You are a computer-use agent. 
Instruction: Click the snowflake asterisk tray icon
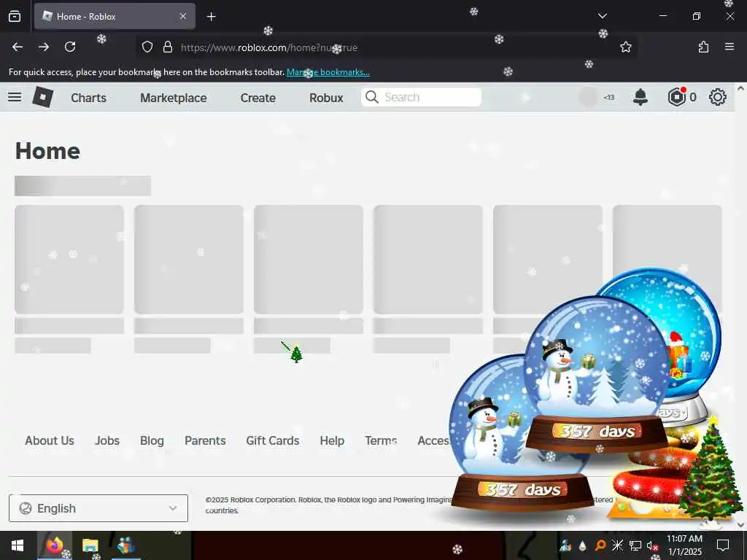[617, 545]
